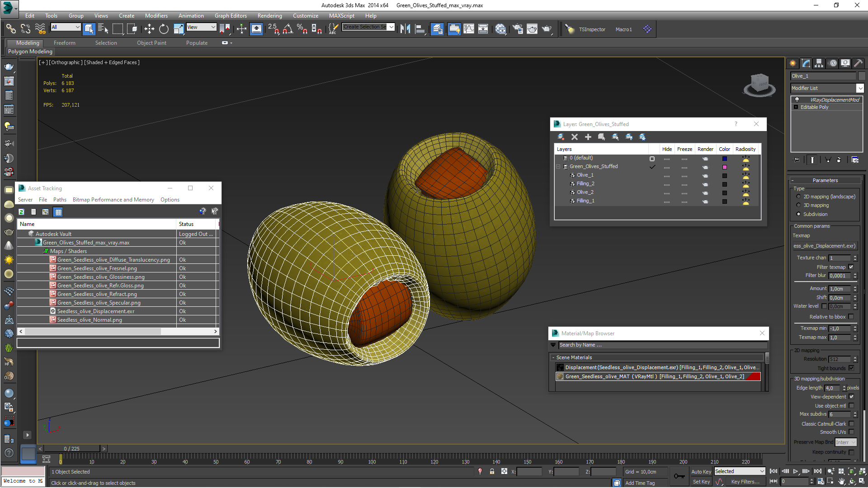Open the Modifier List dropdown
Screen dimensions: 868x488
tap(860, 88)
